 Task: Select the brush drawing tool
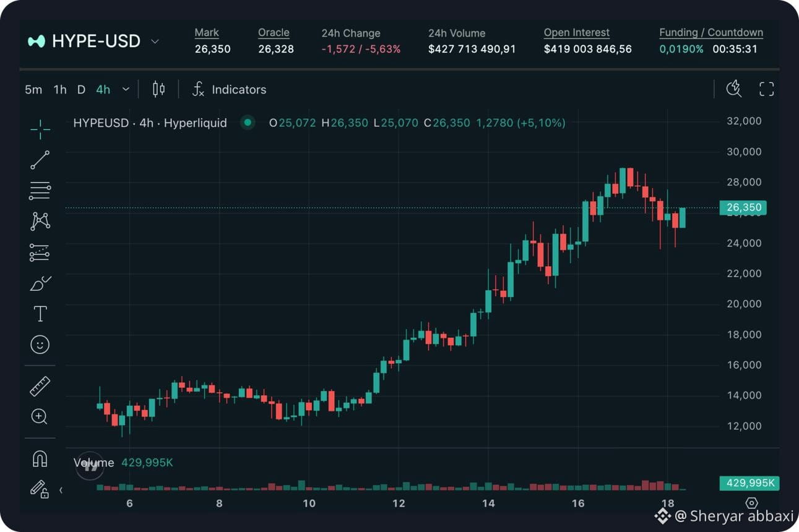coord(40,283)
